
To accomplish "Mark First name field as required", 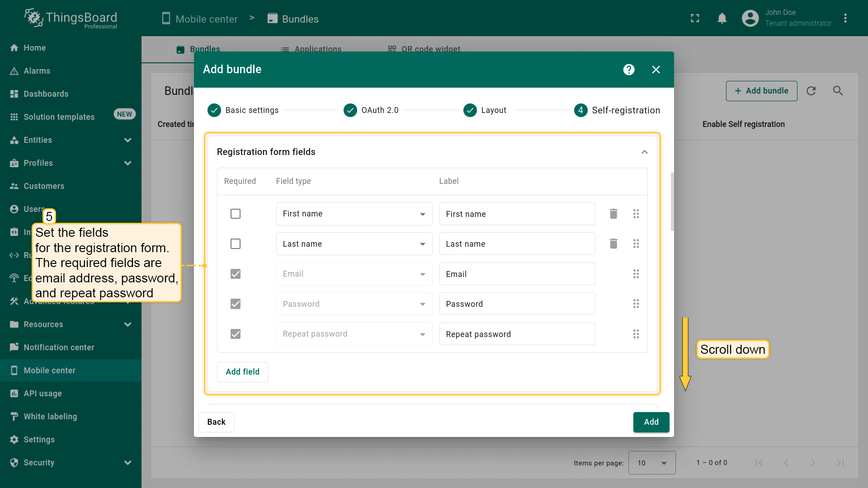I will click(236, 214).
